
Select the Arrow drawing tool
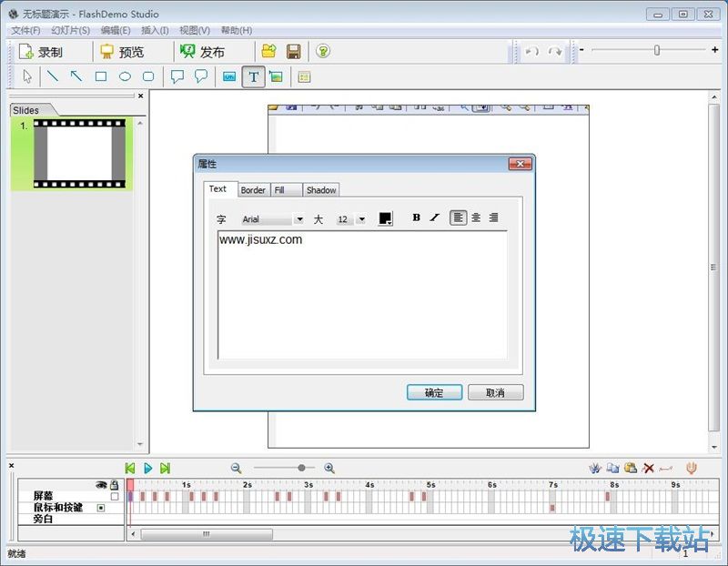click(x=76, y=76)
